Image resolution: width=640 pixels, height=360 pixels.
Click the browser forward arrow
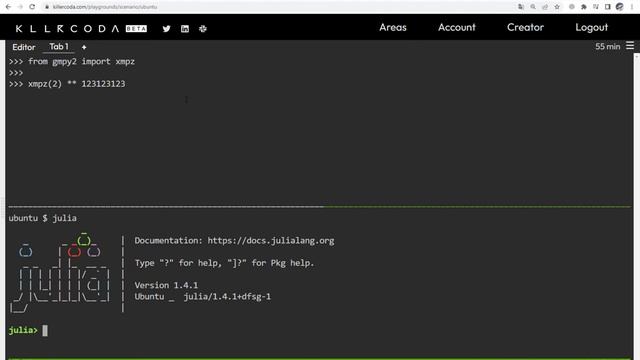pyautogui.click(x=20, y=7)
